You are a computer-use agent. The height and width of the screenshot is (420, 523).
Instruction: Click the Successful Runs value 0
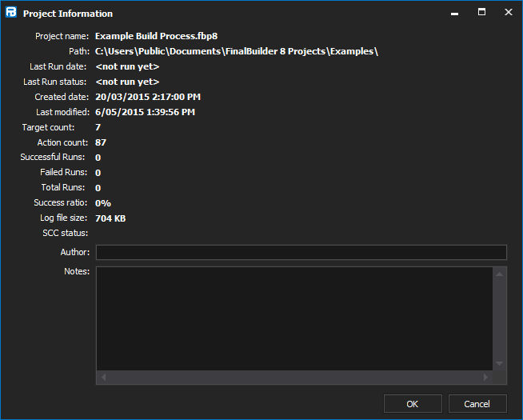[x=98, y=158]
